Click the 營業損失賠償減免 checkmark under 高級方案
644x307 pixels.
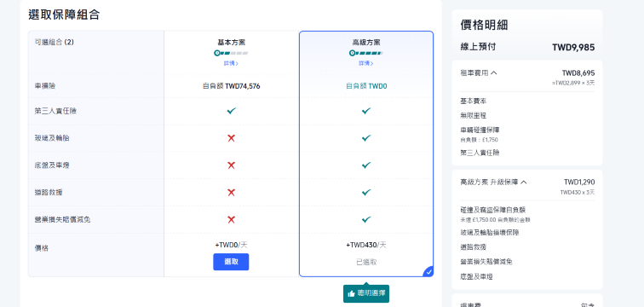[x=366, y=219]
